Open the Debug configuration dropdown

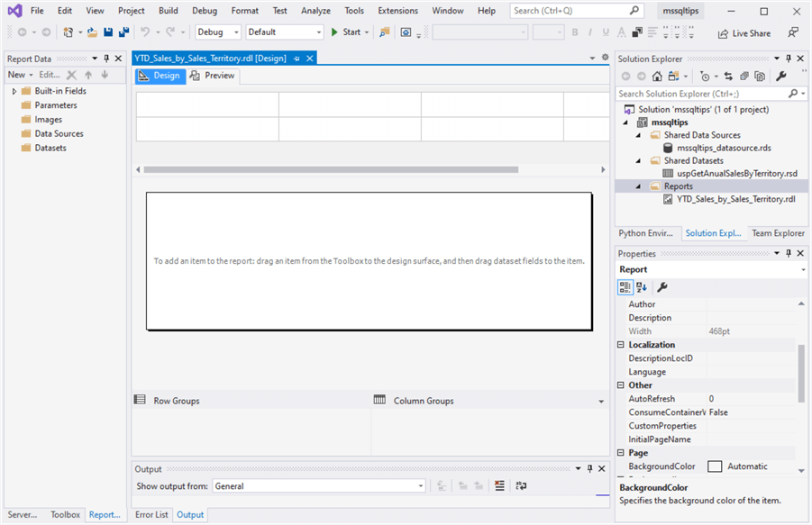218,32
